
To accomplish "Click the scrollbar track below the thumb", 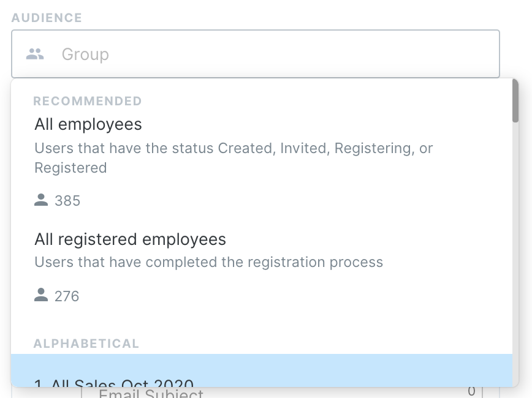I will click(515, 254).
